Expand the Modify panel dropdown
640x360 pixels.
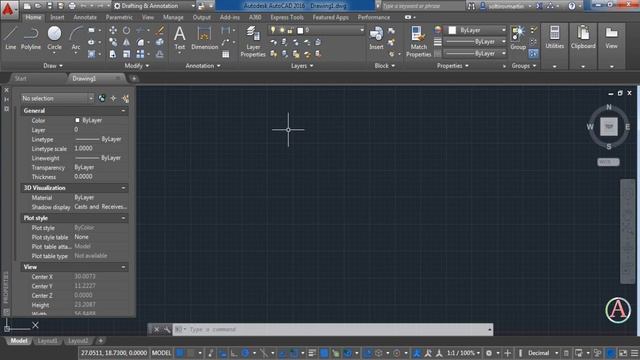(x=137, y=66)
